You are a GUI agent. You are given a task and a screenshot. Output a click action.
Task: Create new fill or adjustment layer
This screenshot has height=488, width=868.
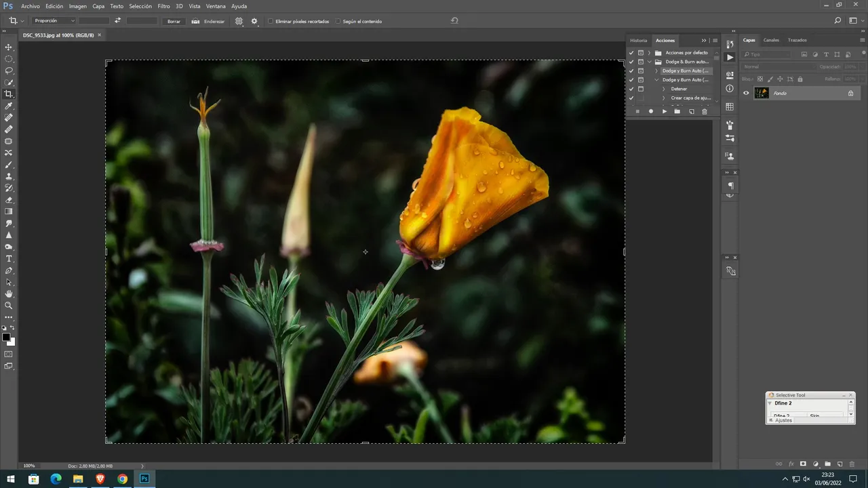click(x=816, y=464)
